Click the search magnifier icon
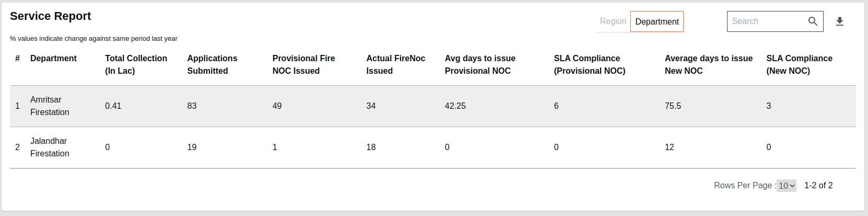 (x=813, y=21)
